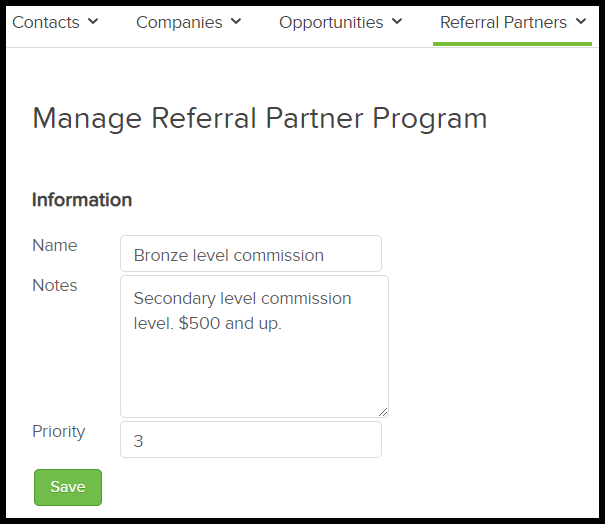This screenshot has height=524, width=605.
Task: Click the green Save button
Action: [68, 487]
